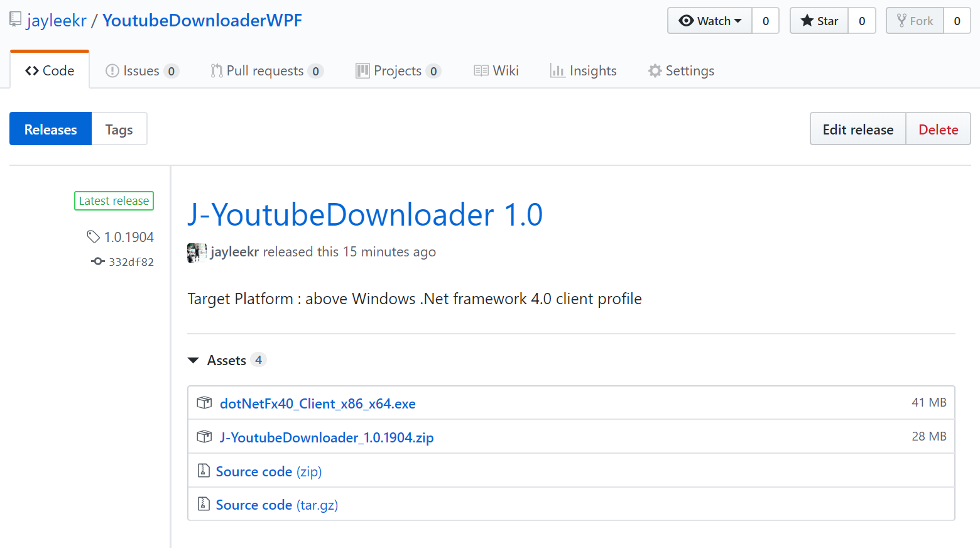
Task: Click file icon for Source code (zip)
Action: point(204,470)
